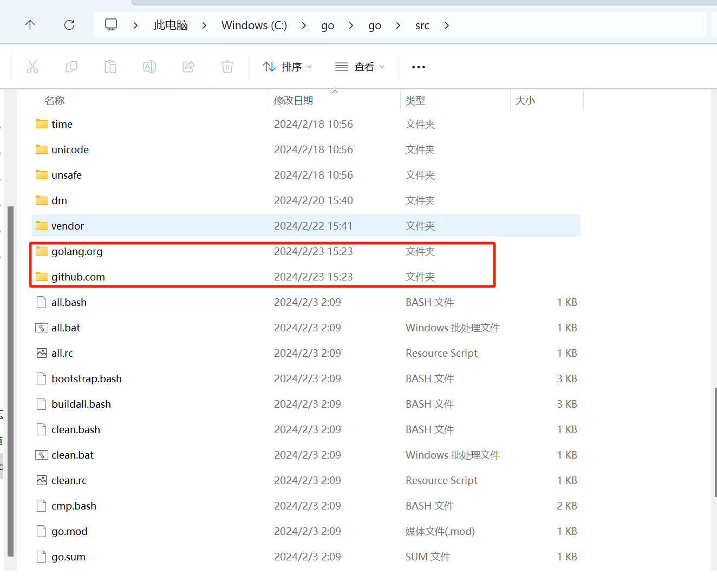Select the vendor folder icon
The height and width of the screenshot is (588, 717).
pyautogui.click(x=42, y=226)
